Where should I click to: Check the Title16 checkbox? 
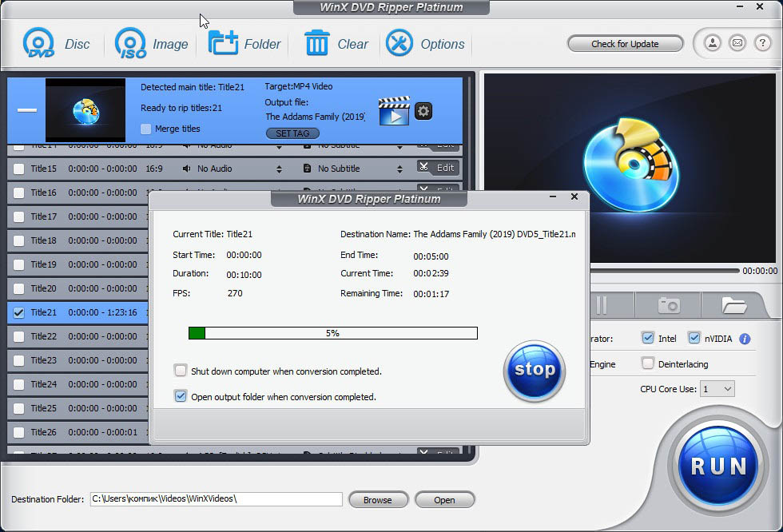[18, 193]
